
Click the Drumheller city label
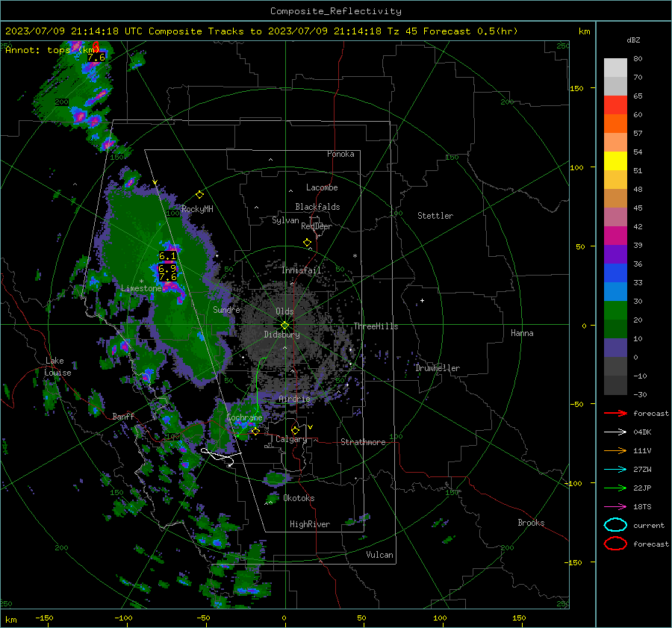[x=438, y=368]
